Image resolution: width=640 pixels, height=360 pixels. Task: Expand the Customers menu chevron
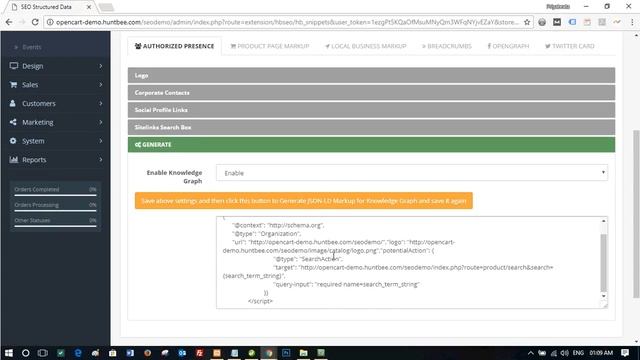(x=101, y=103)
